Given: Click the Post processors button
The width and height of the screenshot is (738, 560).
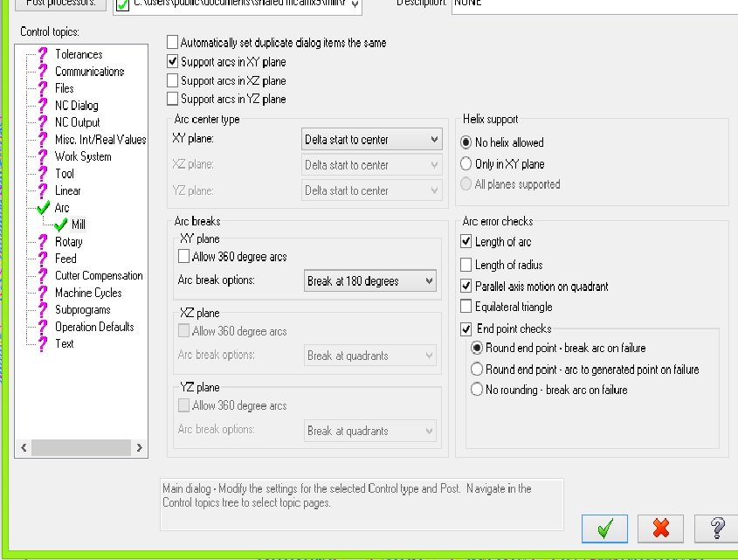Looking at the screenshot, I should (61, 3).
